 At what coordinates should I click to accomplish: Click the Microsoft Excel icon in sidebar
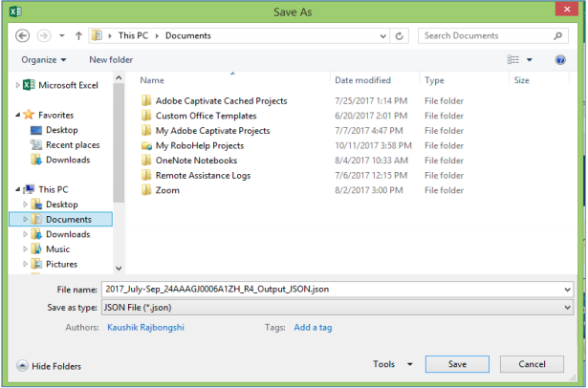click(30, 85)
